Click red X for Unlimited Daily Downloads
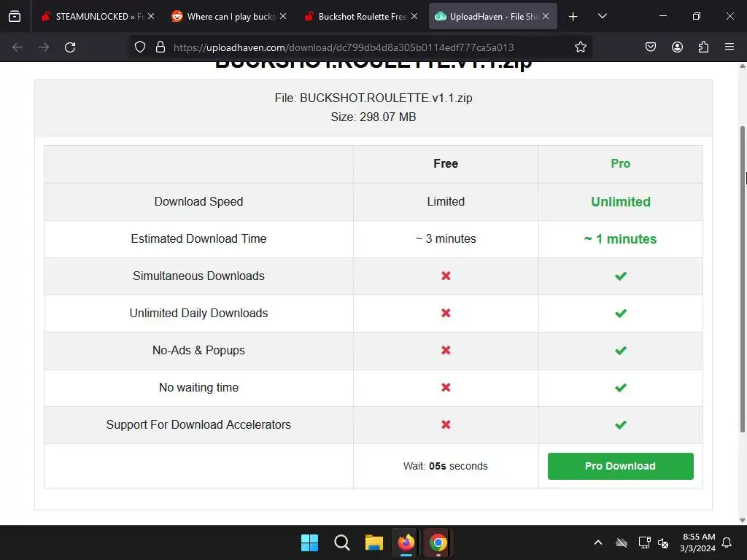Image resolution: width=747 pixels, height=560 pixels. coord(446,313)
